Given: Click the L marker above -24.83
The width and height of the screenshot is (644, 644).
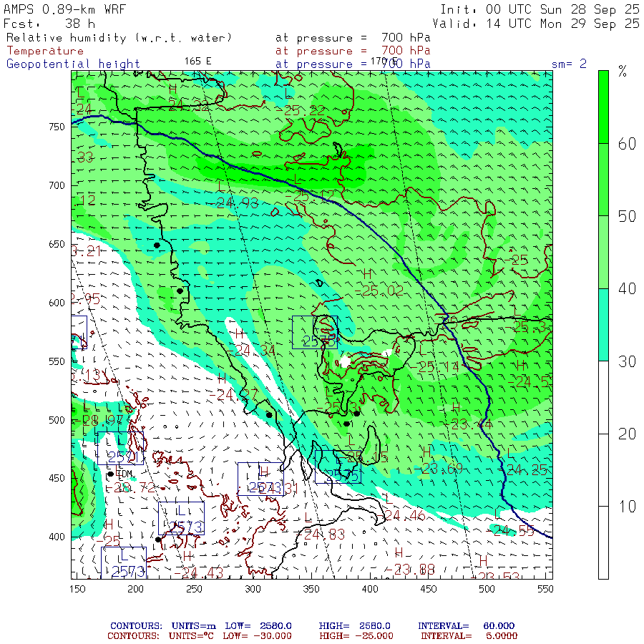Looking at the screenshot, I should pos(308,517).
